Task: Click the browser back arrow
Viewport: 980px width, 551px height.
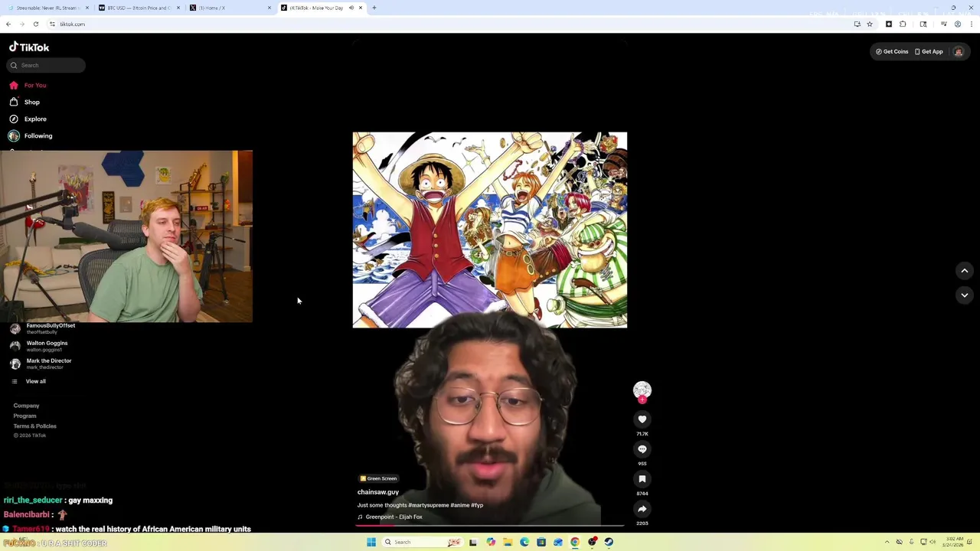Action: click(x=8, y=24)
